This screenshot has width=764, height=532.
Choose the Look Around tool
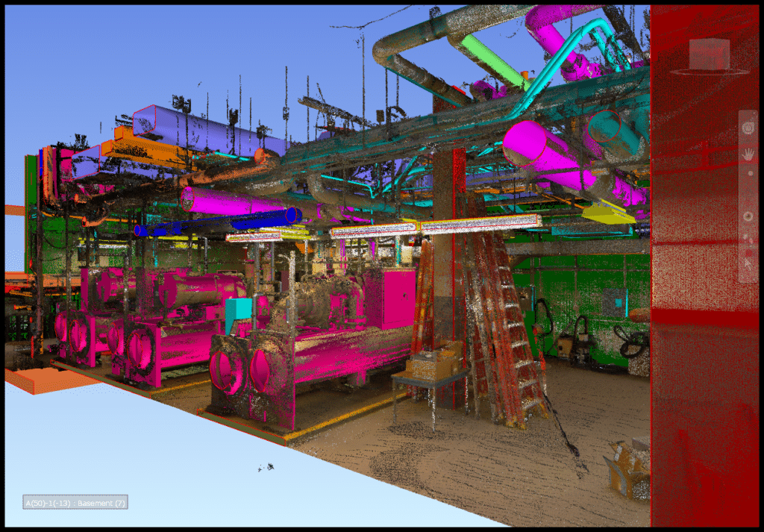tap(746, 237)
